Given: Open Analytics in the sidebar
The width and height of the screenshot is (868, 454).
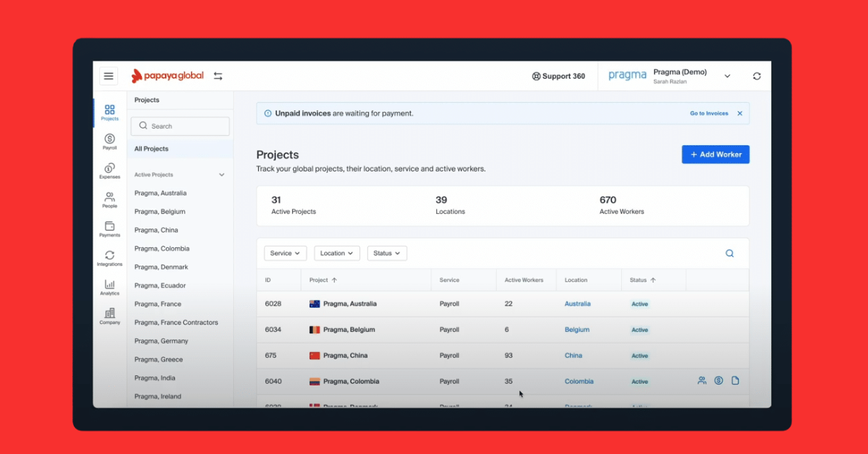Looking at the screenshot, I should click(x=109, y=287).
